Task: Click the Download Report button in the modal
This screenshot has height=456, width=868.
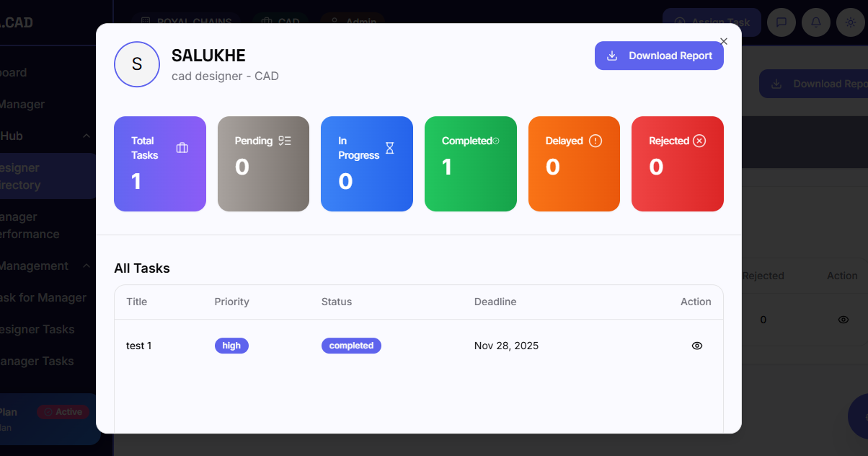Action: [x=659, y=56]
